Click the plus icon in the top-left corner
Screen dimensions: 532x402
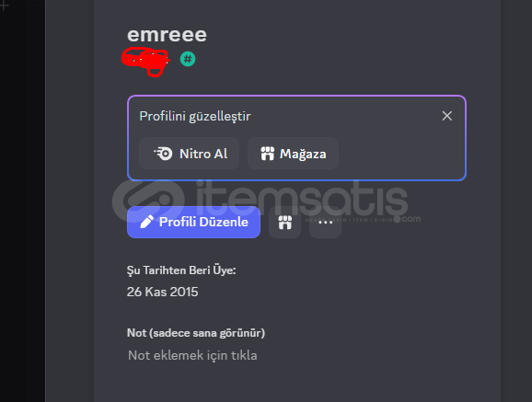coord(4,6)
